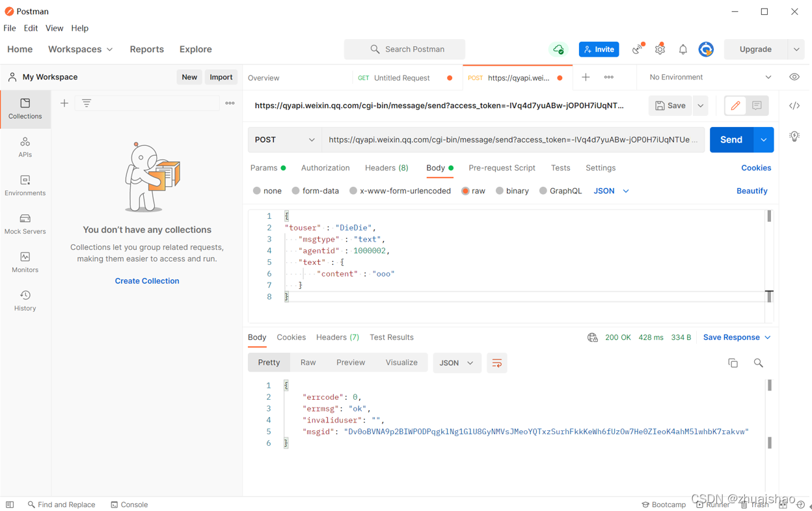
Task: Click the plus to create a collection
Action: pyautogui.click(x=64, y=103)
